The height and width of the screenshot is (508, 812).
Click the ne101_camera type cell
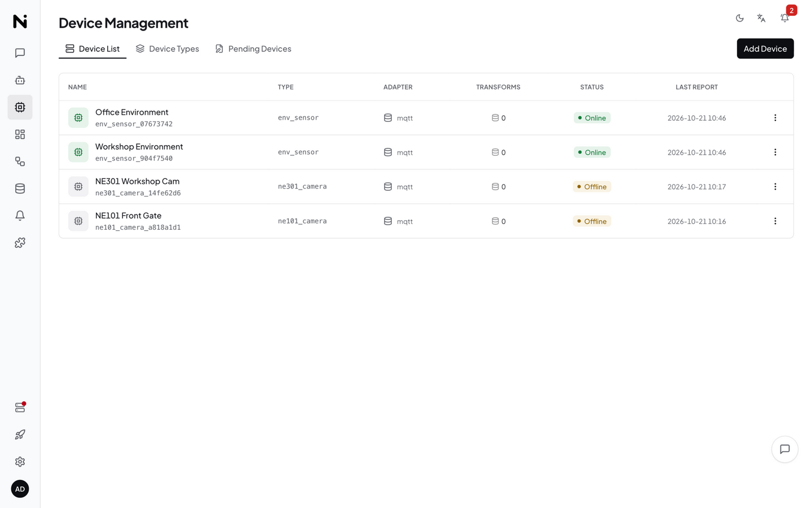coord(302,221)
